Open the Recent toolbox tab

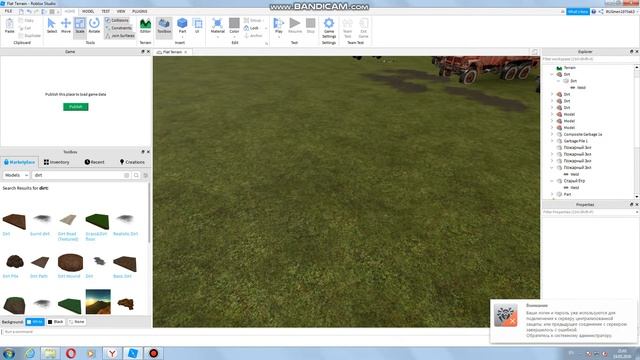click(94, 162)
